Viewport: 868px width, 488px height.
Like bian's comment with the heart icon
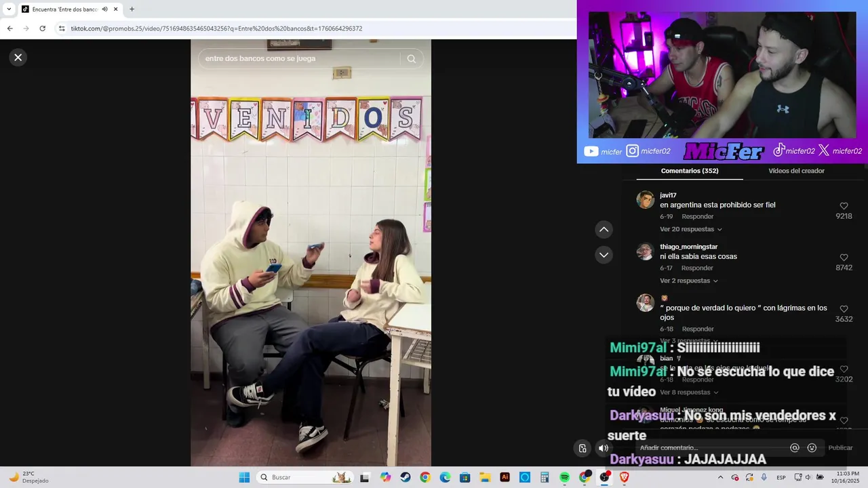coord(844,369)
